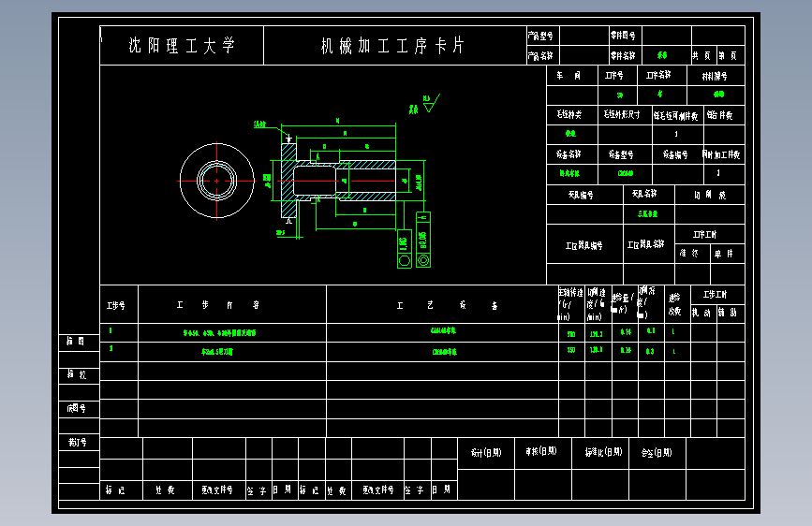812x526 pixels.
Task: Click the "零件名称" label
Action: coord(623,55)
